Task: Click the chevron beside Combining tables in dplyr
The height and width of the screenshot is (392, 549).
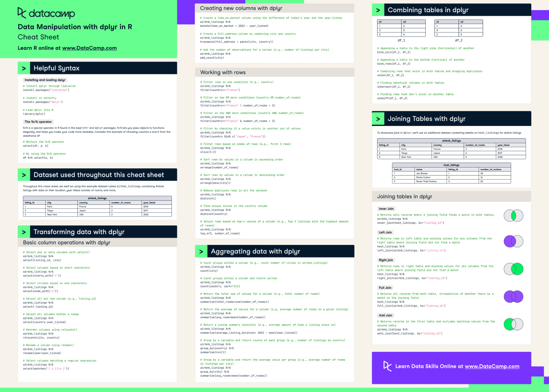Action: (378, 10)
